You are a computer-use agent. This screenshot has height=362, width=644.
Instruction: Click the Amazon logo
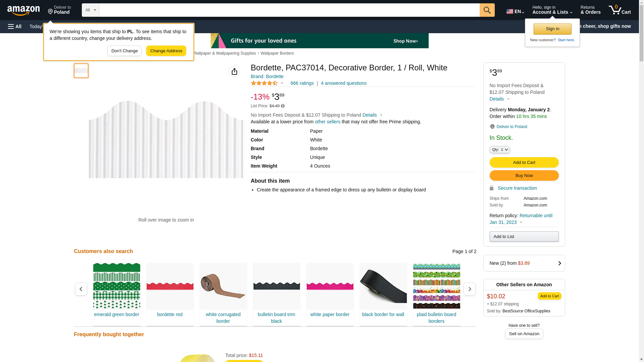click(23, 10)
